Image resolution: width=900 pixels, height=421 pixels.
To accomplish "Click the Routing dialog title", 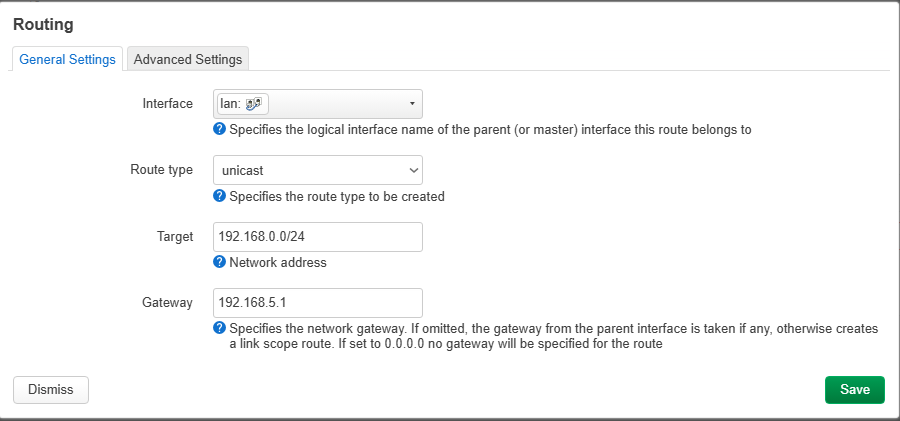I will click(43, 23).
